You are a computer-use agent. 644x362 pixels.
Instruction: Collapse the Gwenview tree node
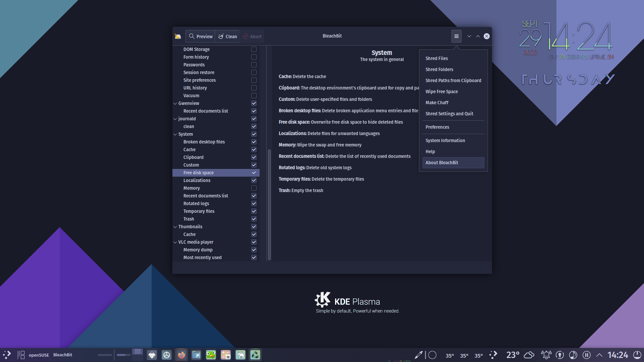[x=175, y=103]
